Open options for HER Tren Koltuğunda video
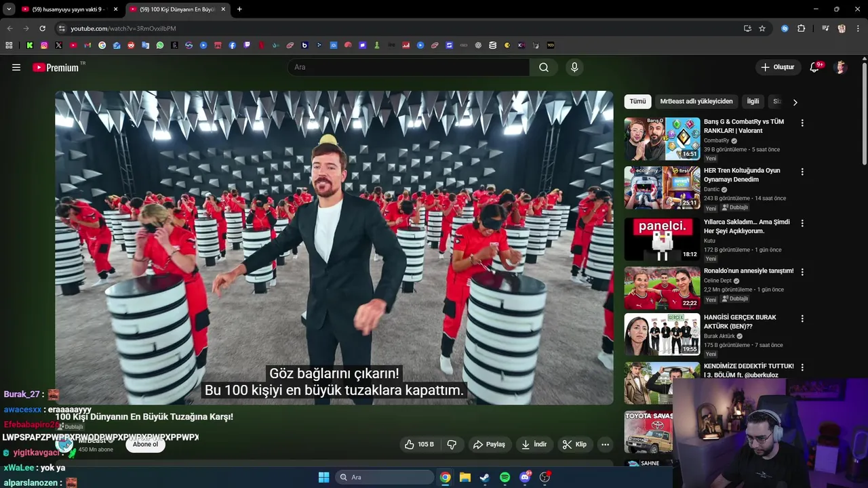This screenshot has width=868, height=488. [802, 172]
